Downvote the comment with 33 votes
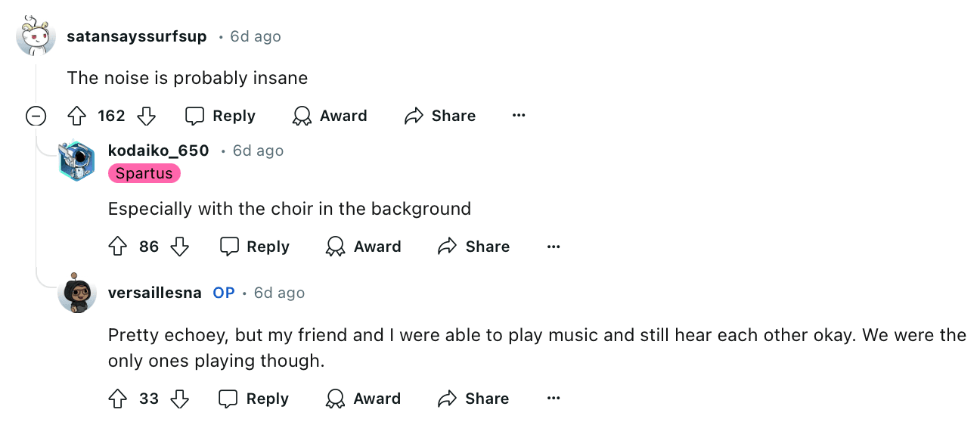This screenshot has height=422, width=980. click(x=179, y=399)
